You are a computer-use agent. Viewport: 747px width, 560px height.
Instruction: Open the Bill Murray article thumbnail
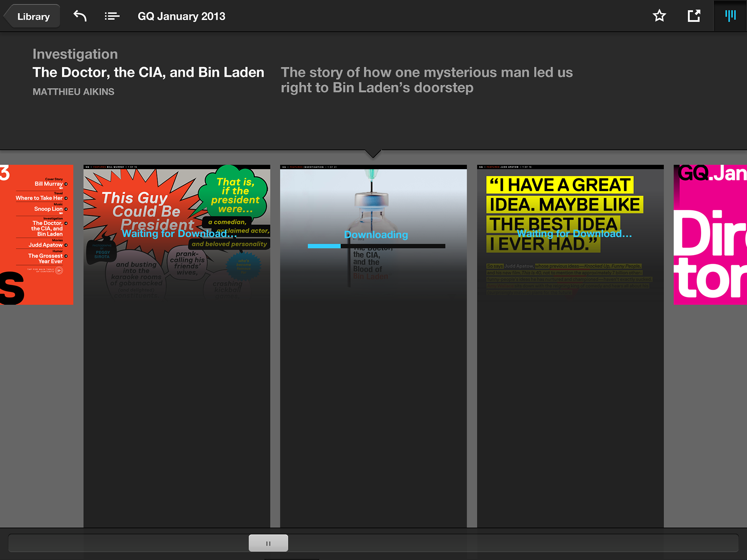tap(177, 346)
